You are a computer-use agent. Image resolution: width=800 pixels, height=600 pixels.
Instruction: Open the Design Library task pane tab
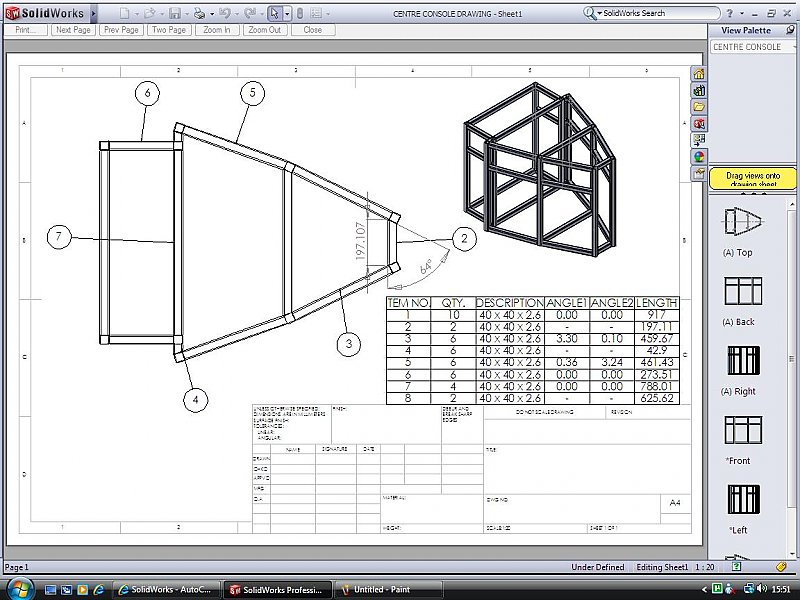699,91
